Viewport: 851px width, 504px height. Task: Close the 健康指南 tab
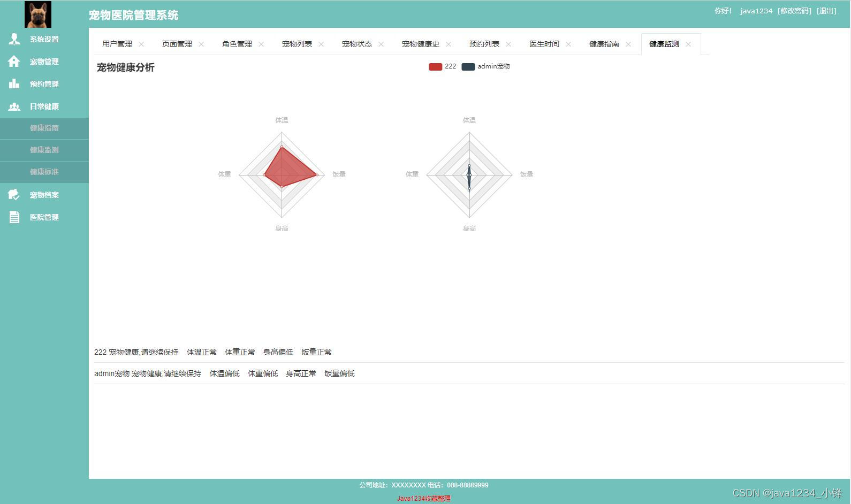pos(628,44)
